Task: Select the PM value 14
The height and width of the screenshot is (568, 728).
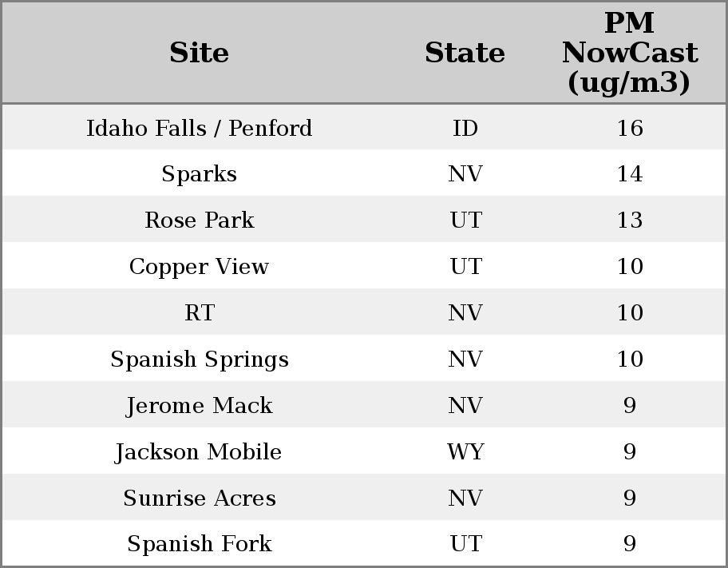Action: (629, 174)
